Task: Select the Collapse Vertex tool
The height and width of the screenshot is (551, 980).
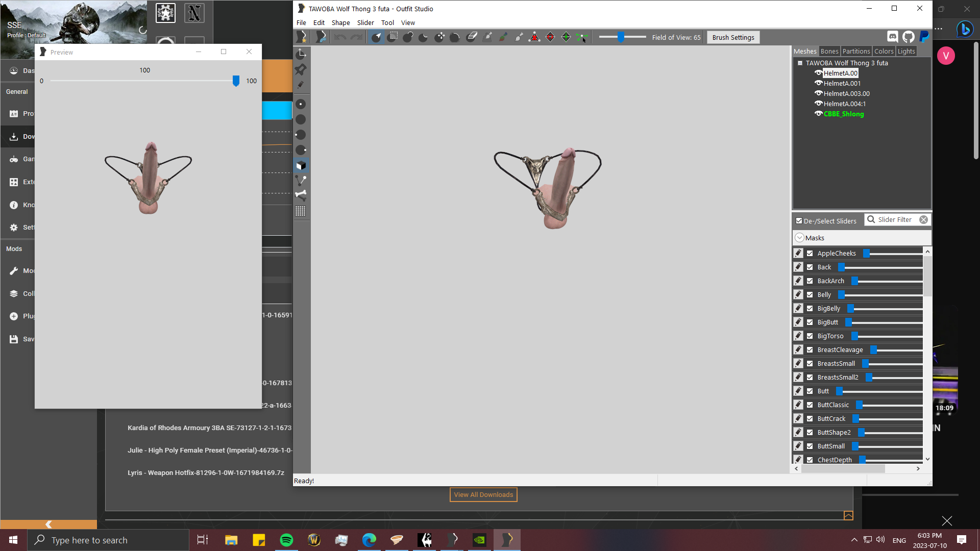Action: (534, 37)
